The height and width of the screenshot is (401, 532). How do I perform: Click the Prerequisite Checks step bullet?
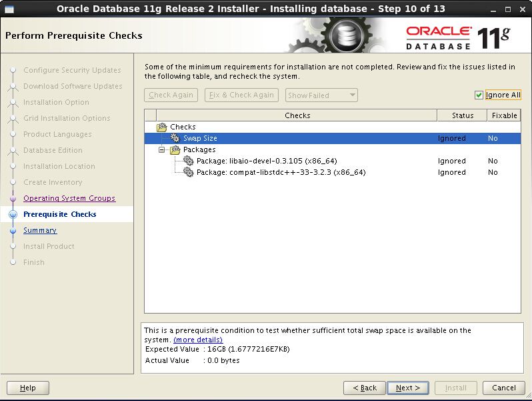point(13,214)
